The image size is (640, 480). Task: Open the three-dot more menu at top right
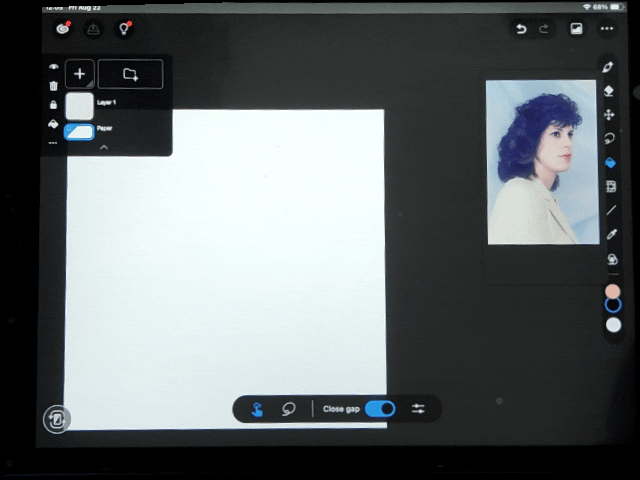(x=606, y=29)
